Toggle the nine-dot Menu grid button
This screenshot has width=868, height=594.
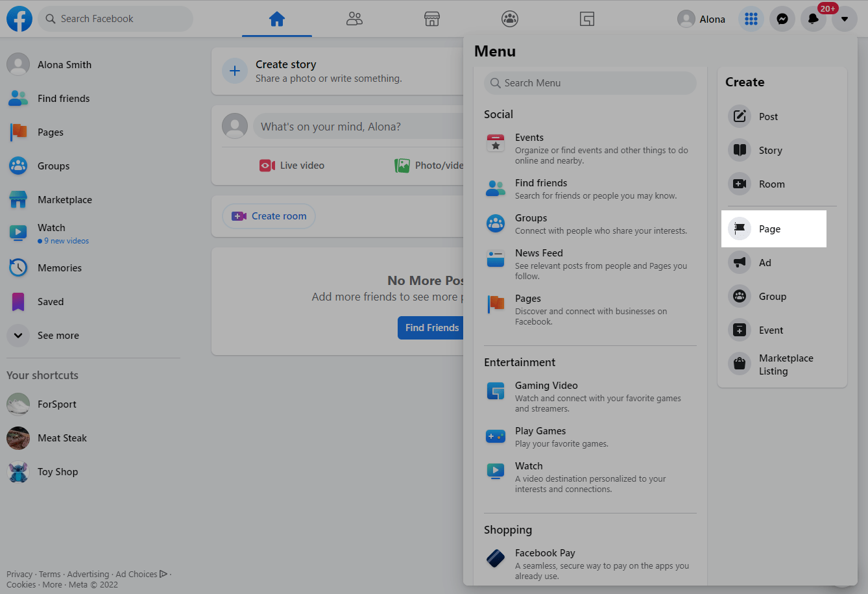[x=751, y=19]
